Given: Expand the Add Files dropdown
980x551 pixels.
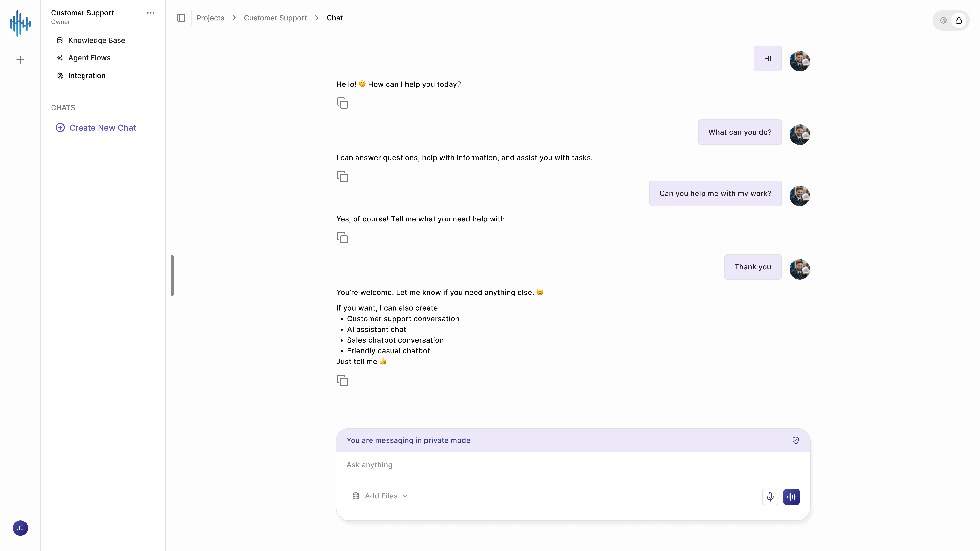Looking at the screenshot, I should [x=380, y=496].
